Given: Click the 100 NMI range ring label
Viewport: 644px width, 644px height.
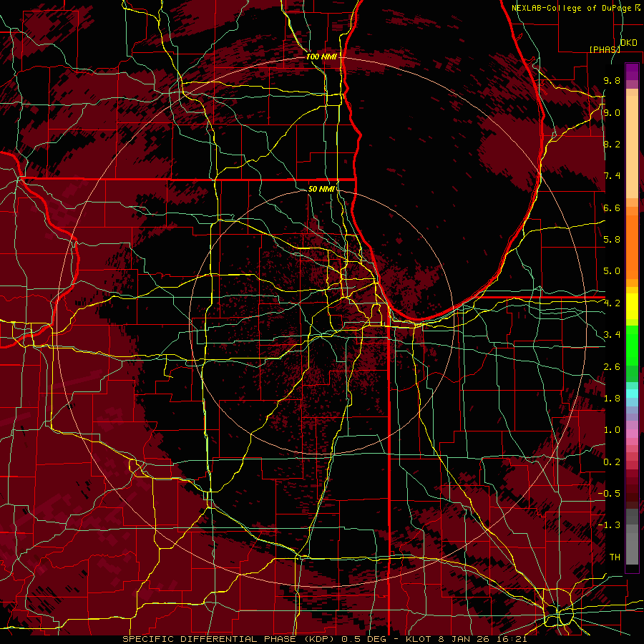Looking at the screenshot, I should 321,57.
